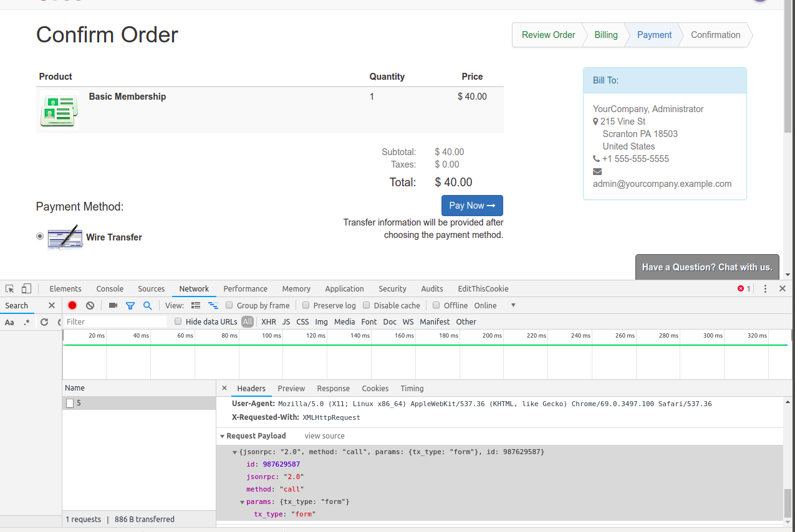Select request named 5 in list
The width and height of the screenshot is (795, 532).
[139, 403]
